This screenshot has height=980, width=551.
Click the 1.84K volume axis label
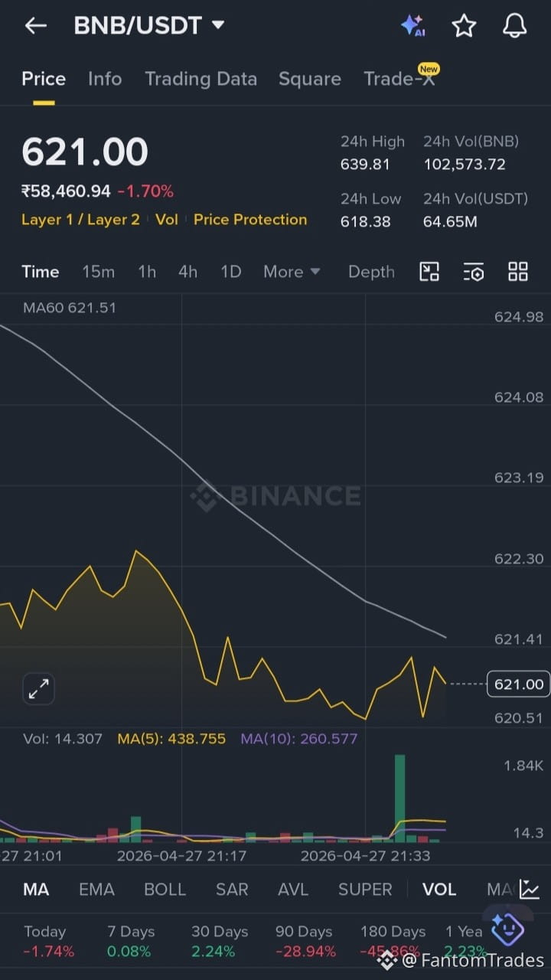(523, 766)
